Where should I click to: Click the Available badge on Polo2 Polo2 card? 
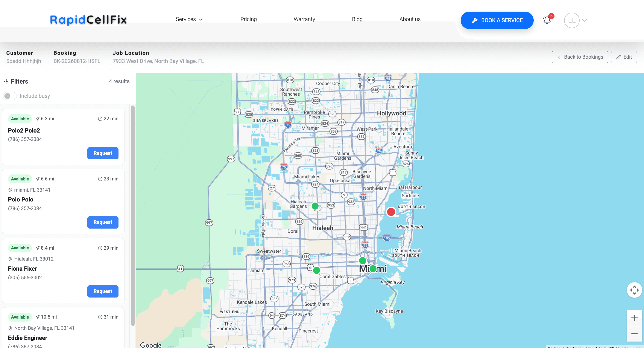coord(20,119)
